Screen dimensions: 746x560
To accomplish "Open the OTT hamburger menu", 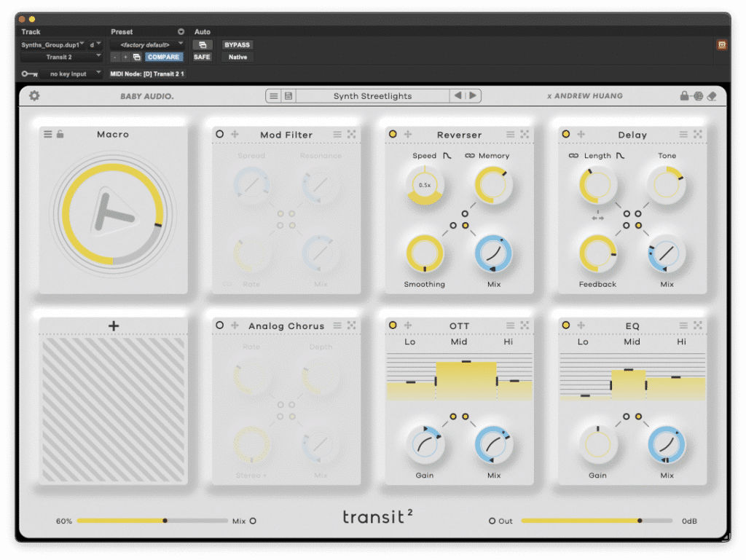I will 511,326.
